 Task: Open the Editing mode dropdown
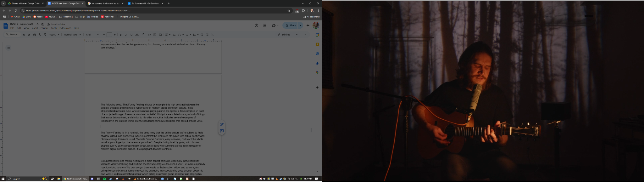[x=287, y=35]
